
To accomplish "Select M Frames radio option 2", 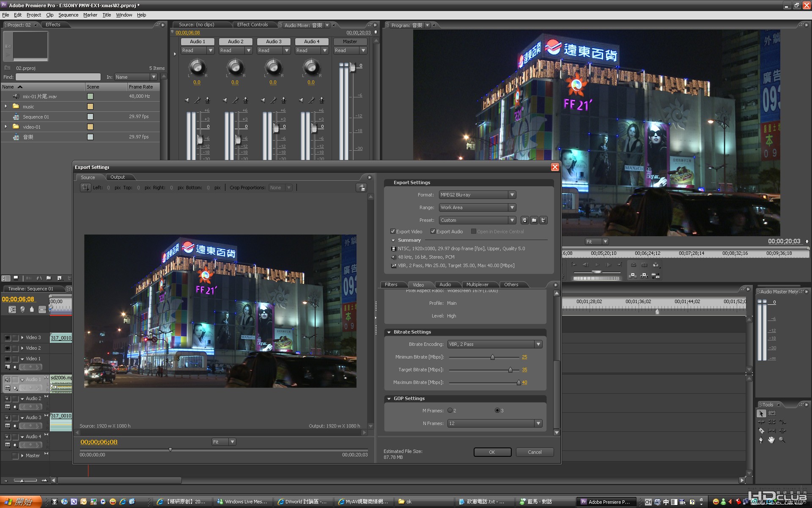I will coord(450,411).
